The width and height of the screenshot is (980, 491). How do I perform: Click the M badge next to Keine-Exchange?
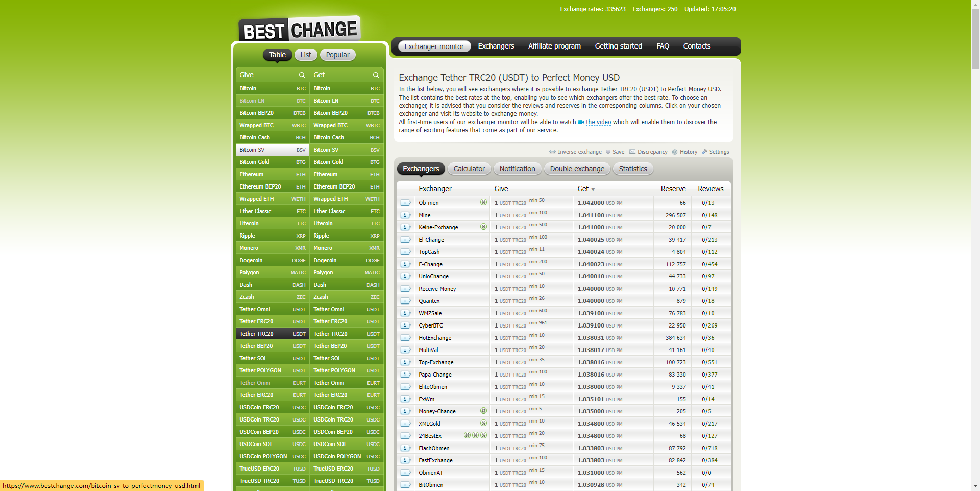pos(483,227)
